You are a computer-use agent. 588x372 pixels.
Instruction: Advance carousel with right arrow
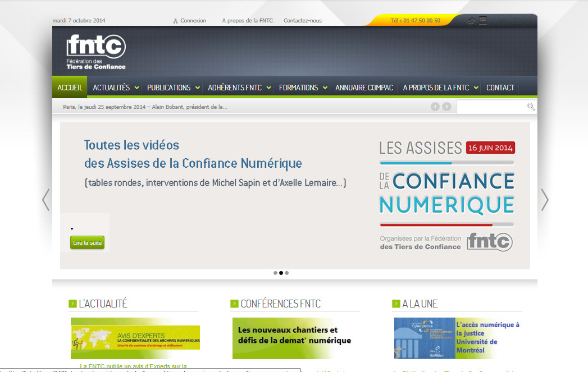pos(545,200)
